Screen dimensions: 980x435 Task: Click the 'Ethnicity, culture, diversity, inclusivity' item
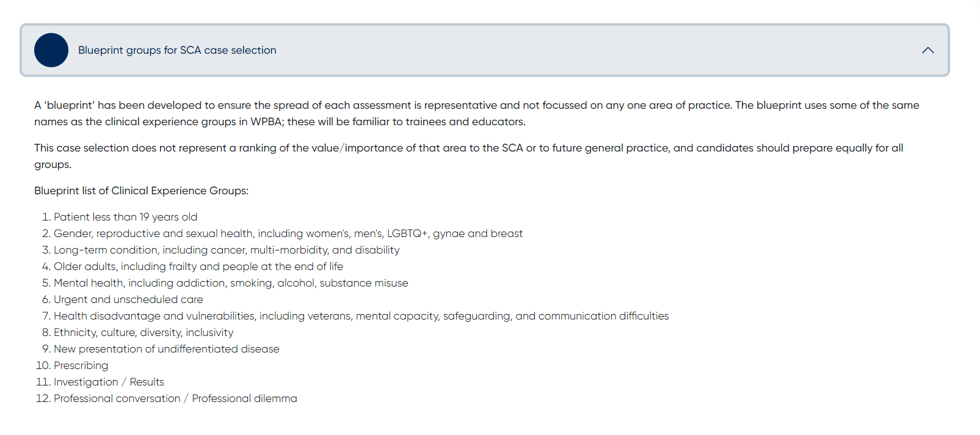143,332
